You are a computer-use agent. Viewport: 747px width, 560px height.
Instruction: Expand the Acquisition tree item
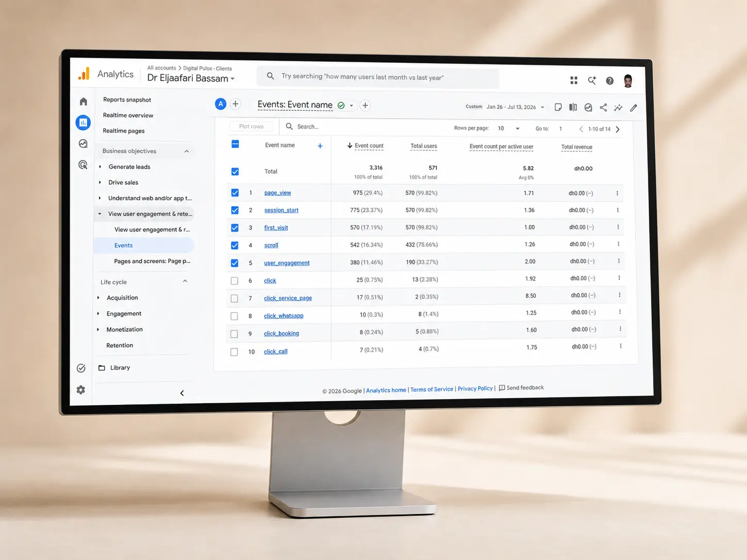99,298
